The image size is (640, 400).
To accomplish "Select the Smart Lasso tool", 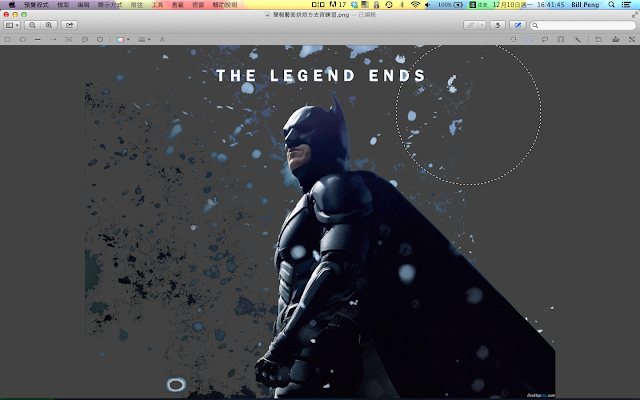I will [561, 40].
